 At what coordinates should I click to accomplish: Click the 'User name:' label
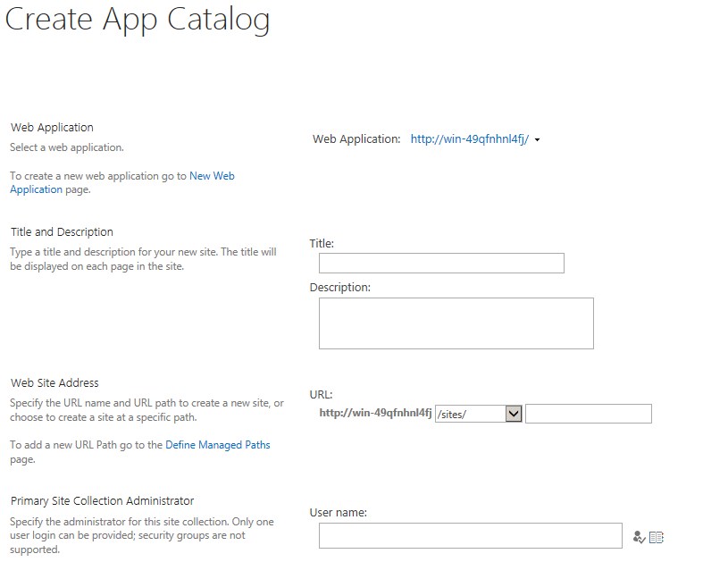click(x=338, y=512)
